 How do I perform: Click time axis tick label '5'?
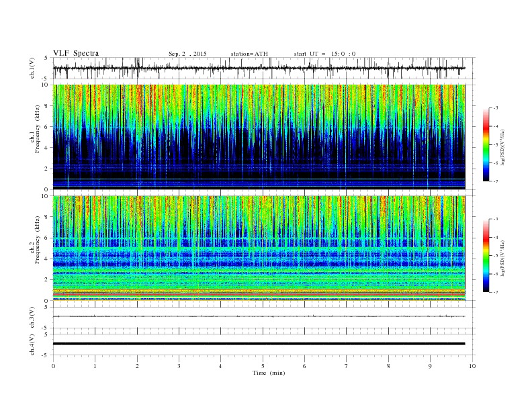(263, 366)
